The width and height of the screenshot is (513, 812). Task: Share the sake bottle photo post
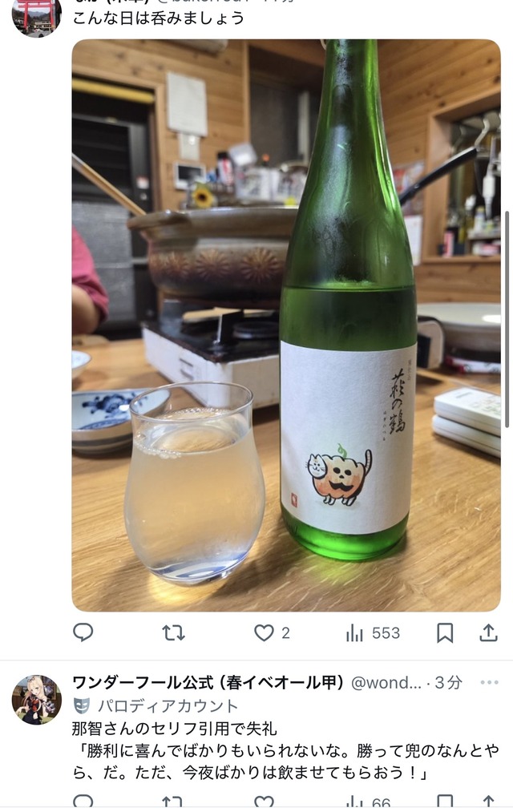488,632
